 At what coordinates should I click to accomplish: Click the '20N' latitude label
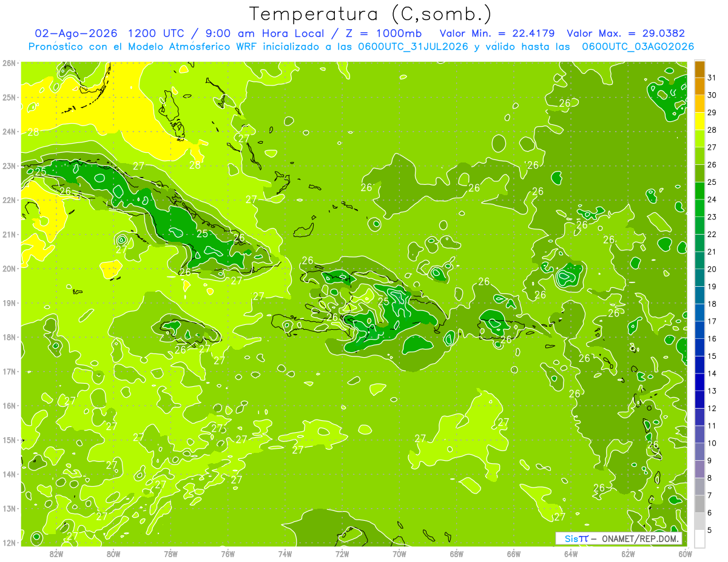click(x=9, y=269)
